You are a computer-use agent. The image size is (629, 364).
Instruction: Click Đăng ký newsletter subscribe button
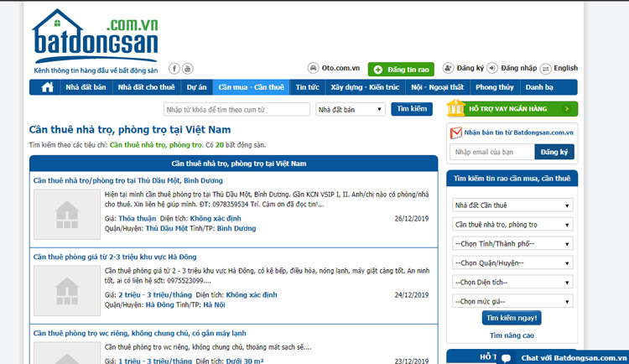click(x=554, y=152)
